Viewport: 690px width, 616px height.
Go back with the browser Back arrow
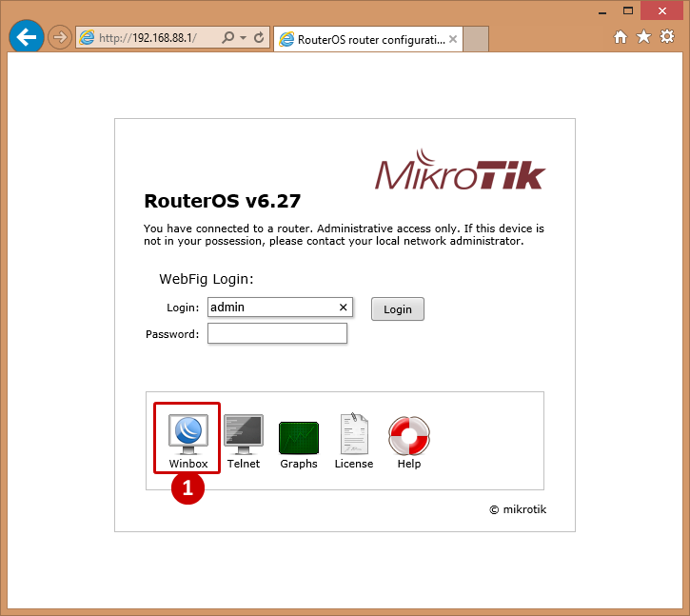pyautogui.click(x=27, y=37)
